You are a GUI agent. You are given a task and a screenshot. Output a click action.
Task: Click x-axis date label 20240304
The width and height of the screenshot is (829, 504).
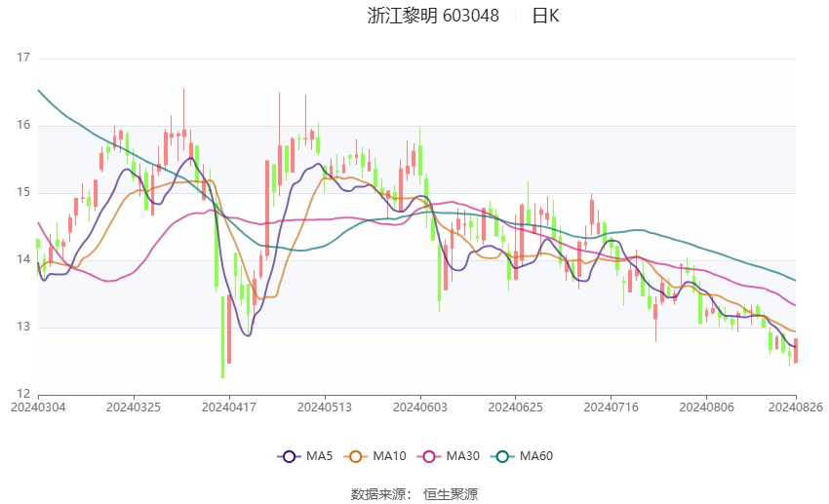[38, 407]
